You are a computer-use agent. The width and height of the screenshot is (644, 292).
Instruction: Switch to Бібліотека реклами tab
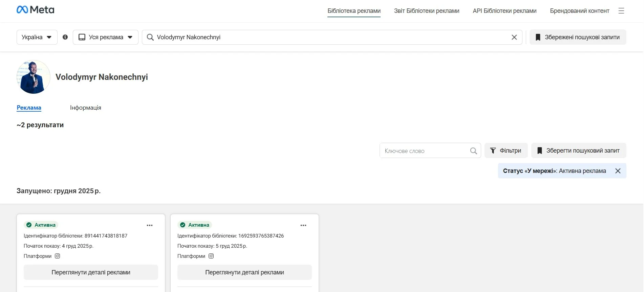click(354, 11)
